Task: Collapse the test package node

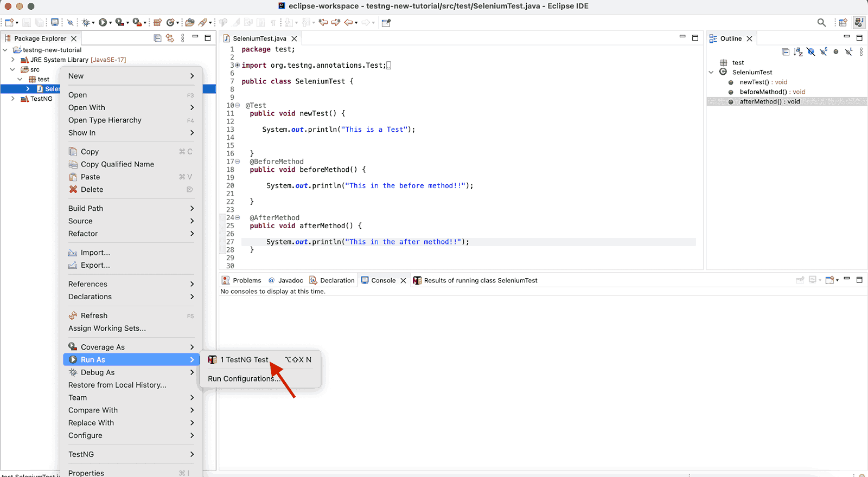Action: coord(20,79)
